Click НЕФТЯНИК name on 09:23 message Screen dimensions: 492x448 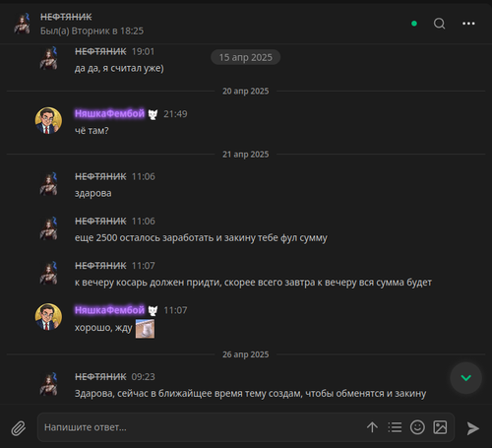click(100, 376)
